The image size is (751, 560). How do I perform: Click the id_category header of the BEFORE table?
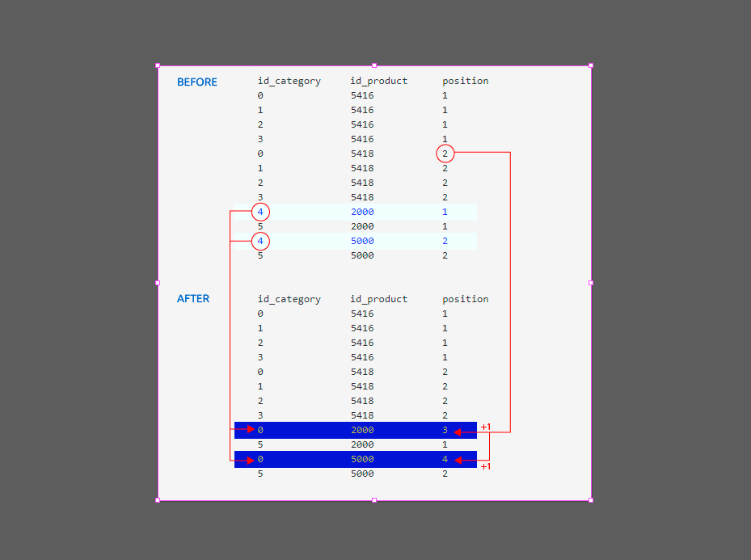click(289, 81)
